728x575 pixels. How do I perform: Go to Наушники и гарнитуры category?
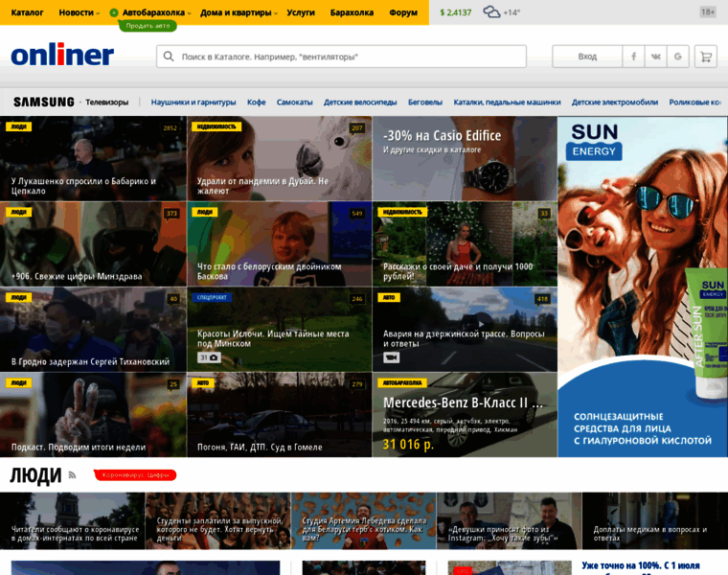click(x=193, y=103)
